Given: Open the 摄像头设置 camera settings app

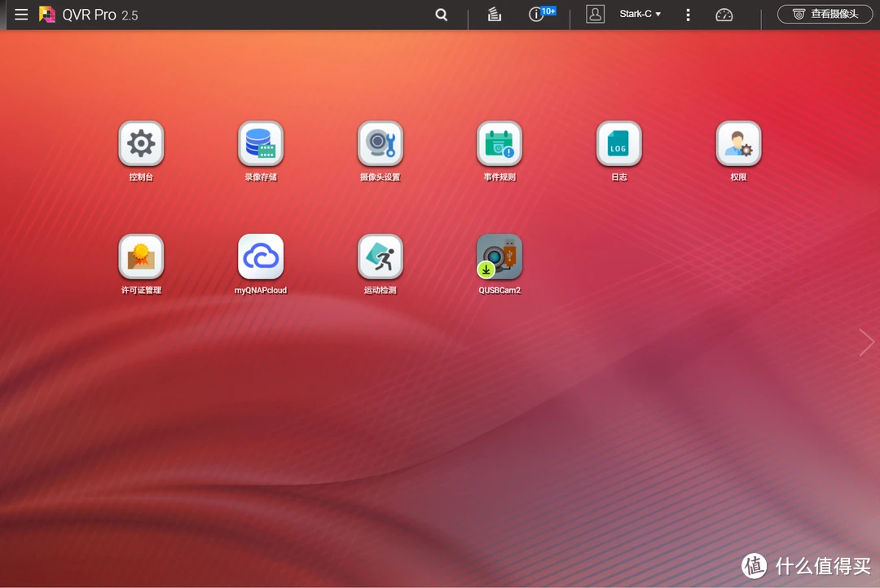Looking at the screenshot, I should [x=380, y=143].
